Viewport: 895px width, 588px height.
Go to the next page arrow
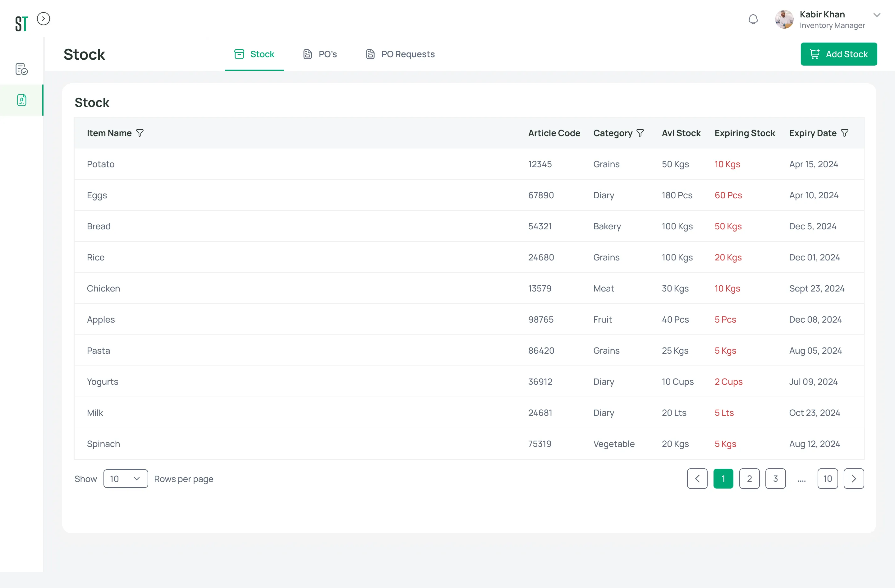854,479
